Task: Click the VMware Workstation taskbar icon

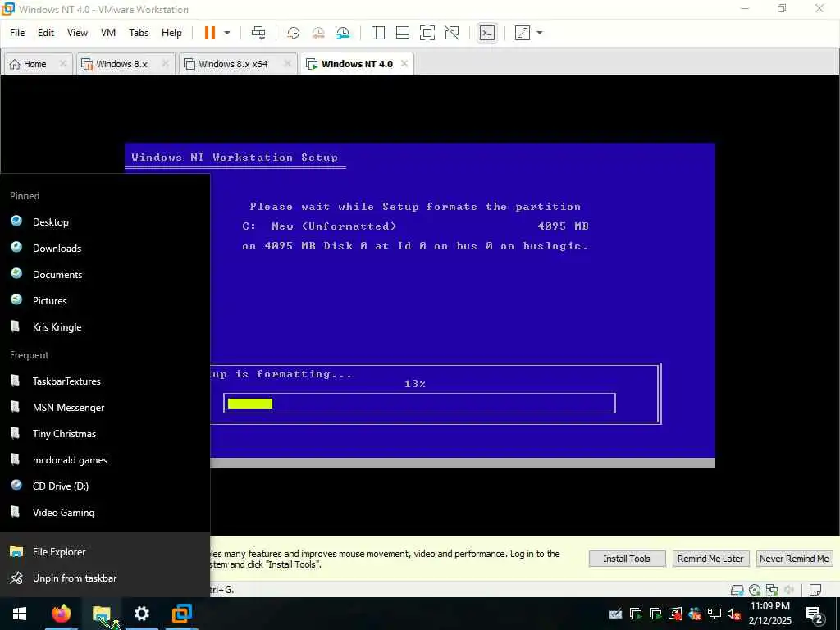Action: click(x=181, y=614)
